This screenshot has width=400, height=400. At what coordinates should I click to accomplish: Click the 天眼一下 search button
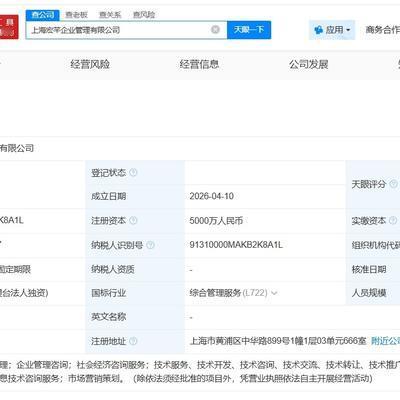(x=249, y=30)
